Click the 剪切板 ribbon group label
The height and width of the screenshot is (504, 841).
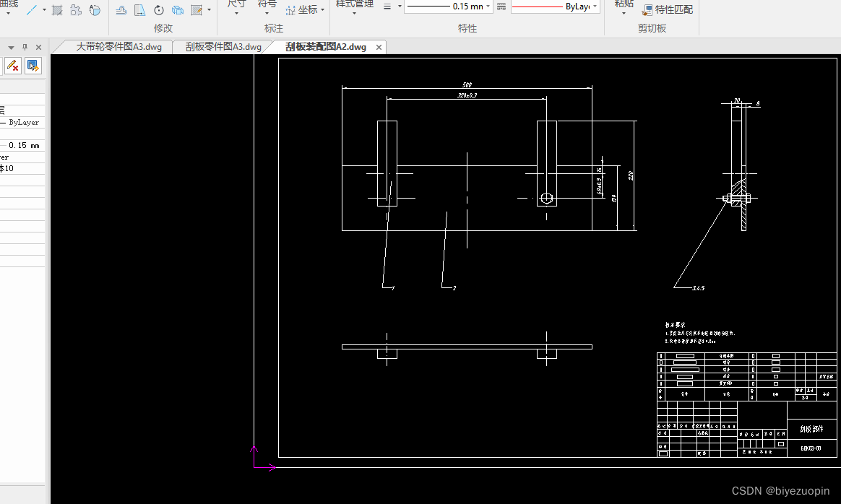coord(652,28)
